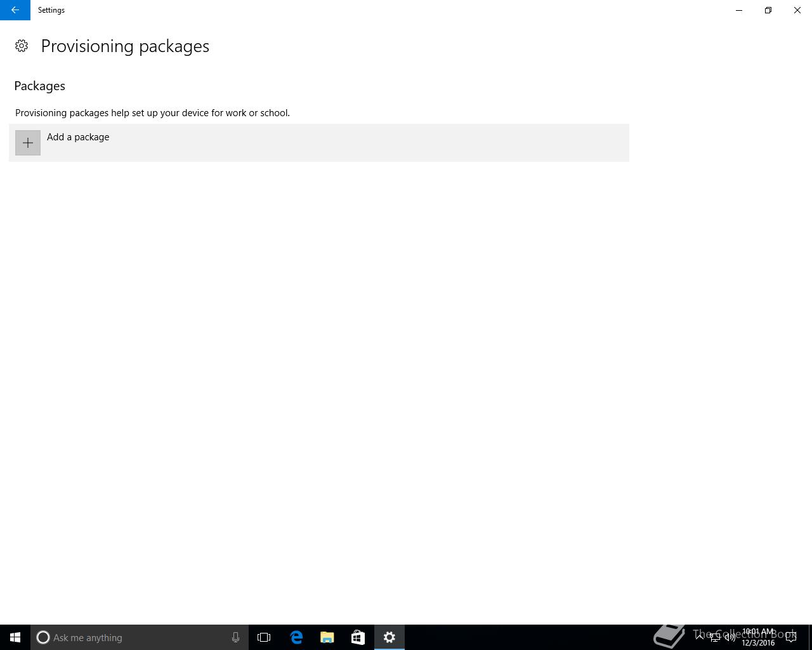The width and height of the screenshot is (812, 650).
Task: Open the Action Center notifications icon
Action: click(x=791, y=637)
